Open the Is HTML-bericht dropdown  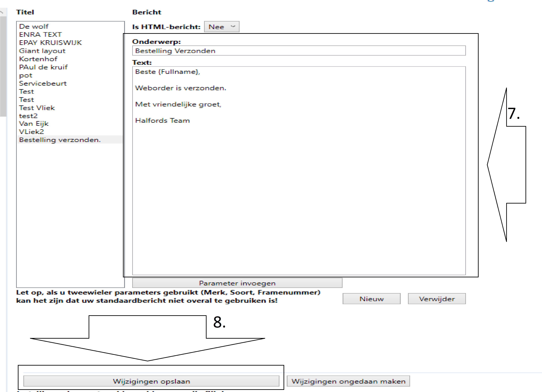click(x=221, y=27)
